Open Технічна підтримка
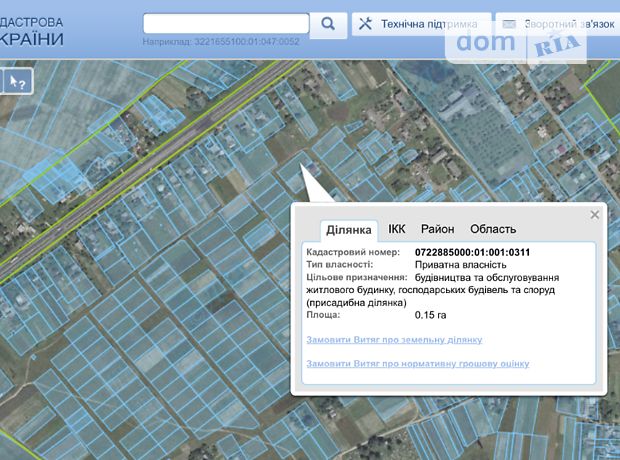 click(x=422, y=24)
